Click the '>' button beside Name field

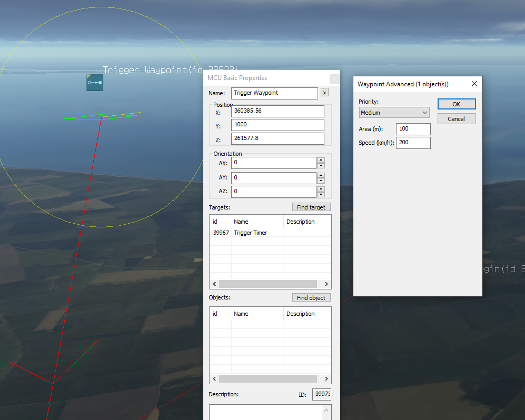click(x=324, y=93)
